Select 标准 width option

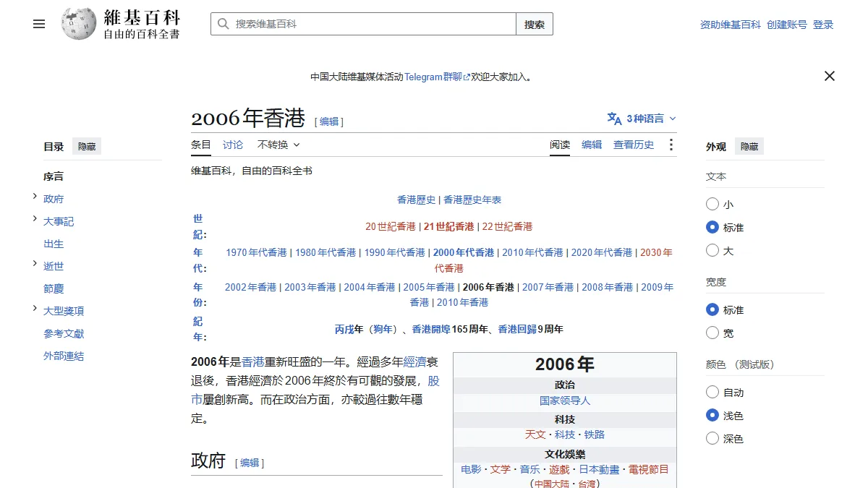712,310
